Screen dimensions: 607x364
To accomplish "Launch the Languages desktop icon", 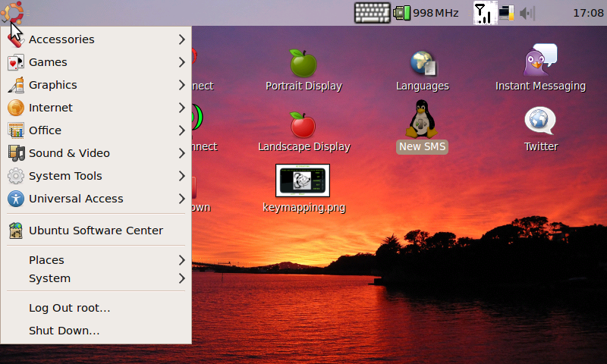I will [x=423, y=63].
